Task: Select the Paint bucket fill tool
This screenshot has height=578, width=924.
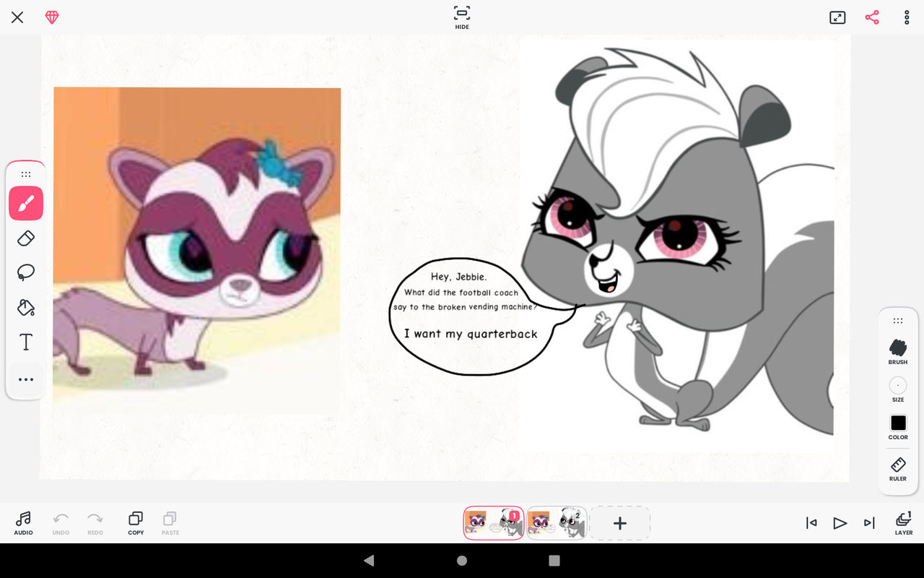Action: 26,307
